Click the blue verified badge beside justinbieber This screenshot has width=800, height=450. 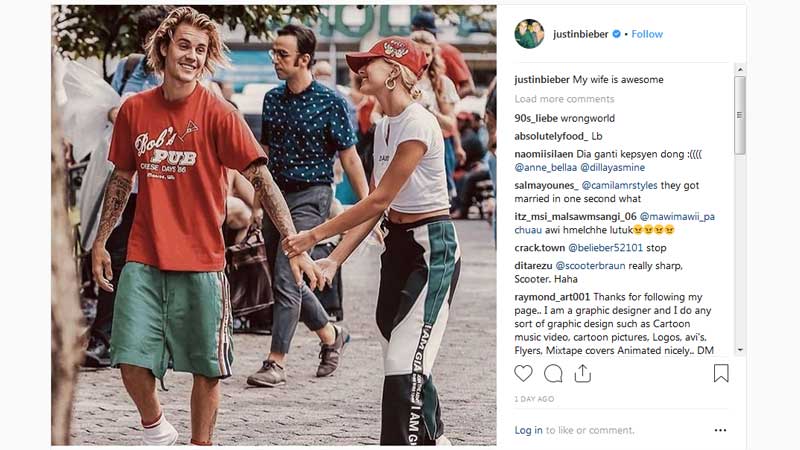coord(617,34)
